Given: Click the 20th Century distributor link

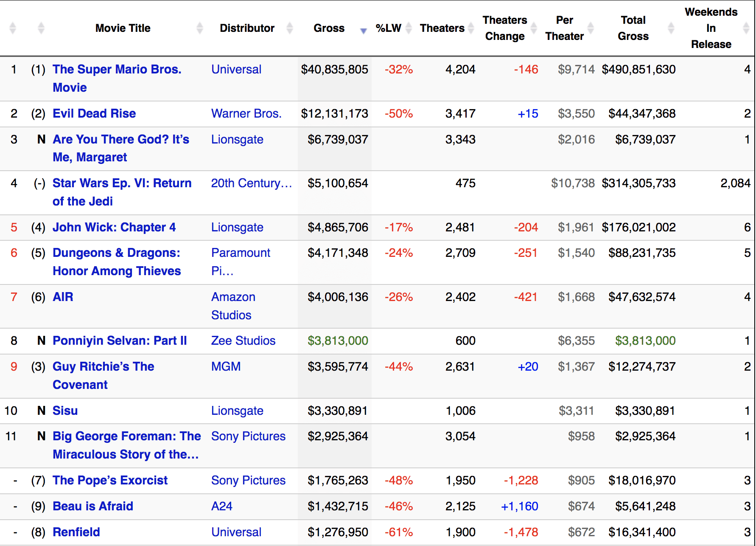Looking at the screenshot, I should [252, 183].
